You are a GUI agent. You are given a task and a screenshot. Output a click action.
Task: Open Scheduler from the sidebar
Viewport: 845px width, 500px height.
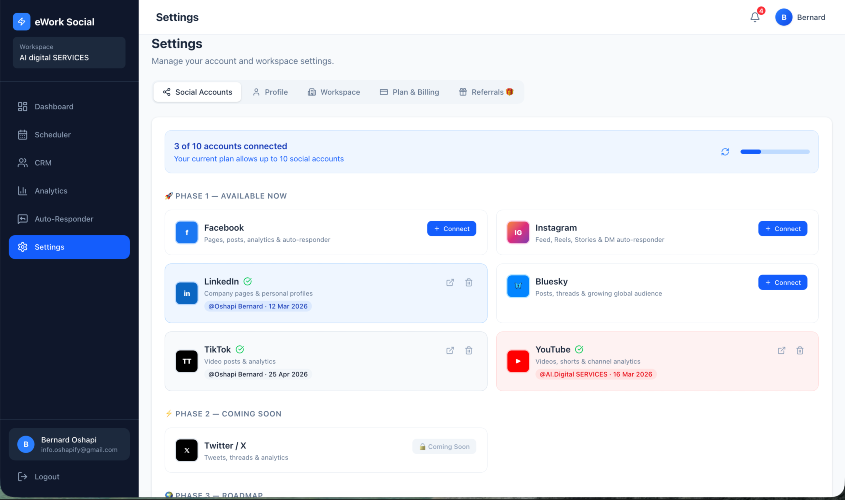[70, 135]
